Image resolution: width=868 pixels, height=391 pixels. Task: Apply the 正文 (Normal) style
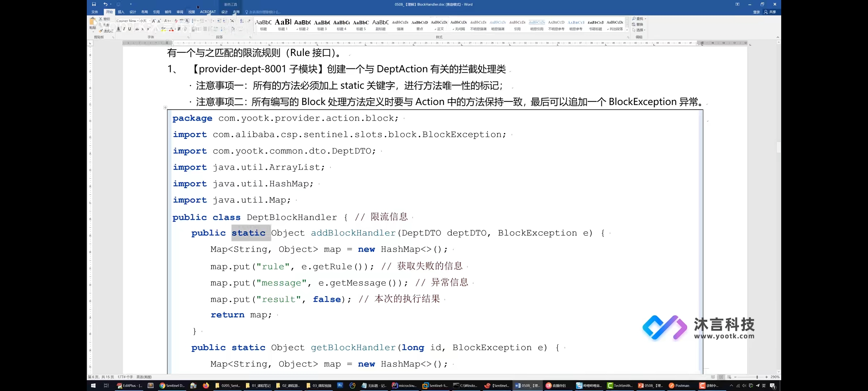439,25
